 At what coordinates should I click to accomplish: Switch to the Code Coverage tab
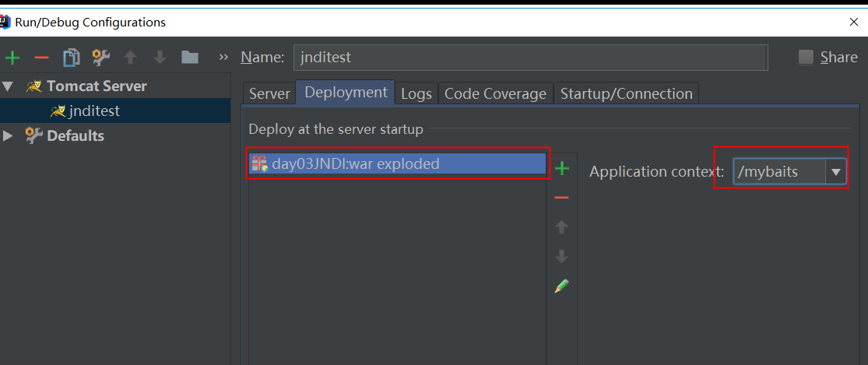495,93
